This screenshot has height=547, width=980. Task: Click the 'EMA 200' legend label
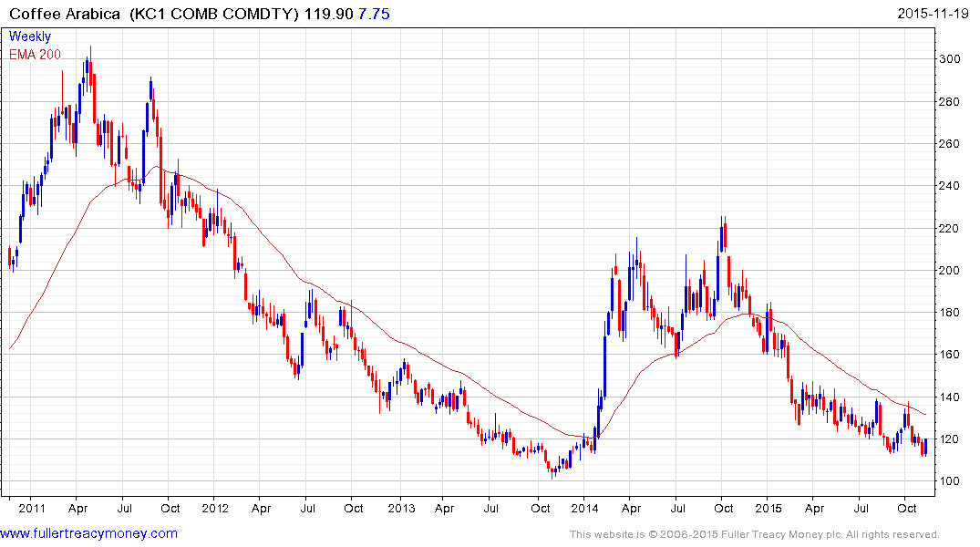point(35,55)
